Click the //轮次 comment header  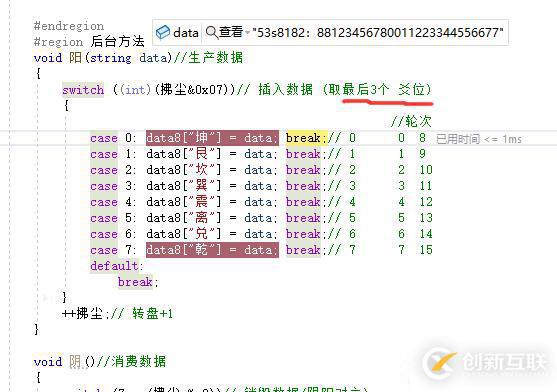(x=411, y=121)
